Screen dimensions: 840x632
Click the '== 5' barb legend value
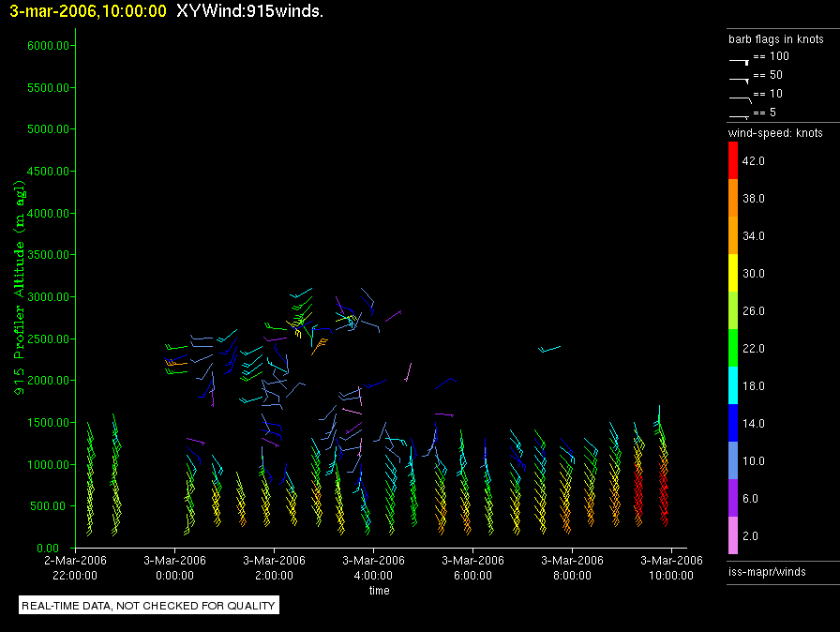point(764,113)
